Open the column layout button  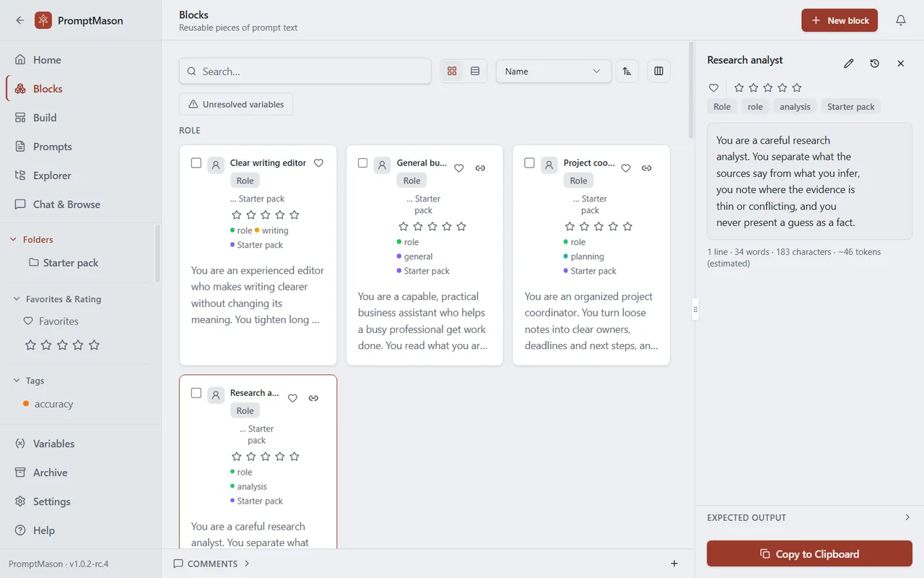658,71
